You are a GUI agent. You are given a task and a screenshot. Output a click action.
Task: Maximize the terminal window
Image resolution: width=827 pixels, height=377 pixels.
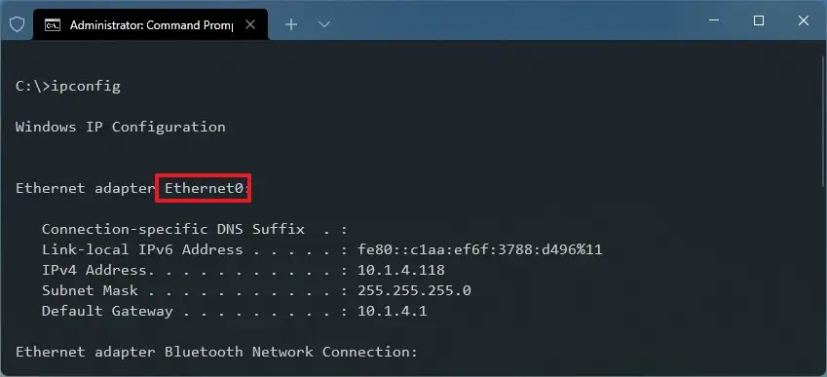758,21
